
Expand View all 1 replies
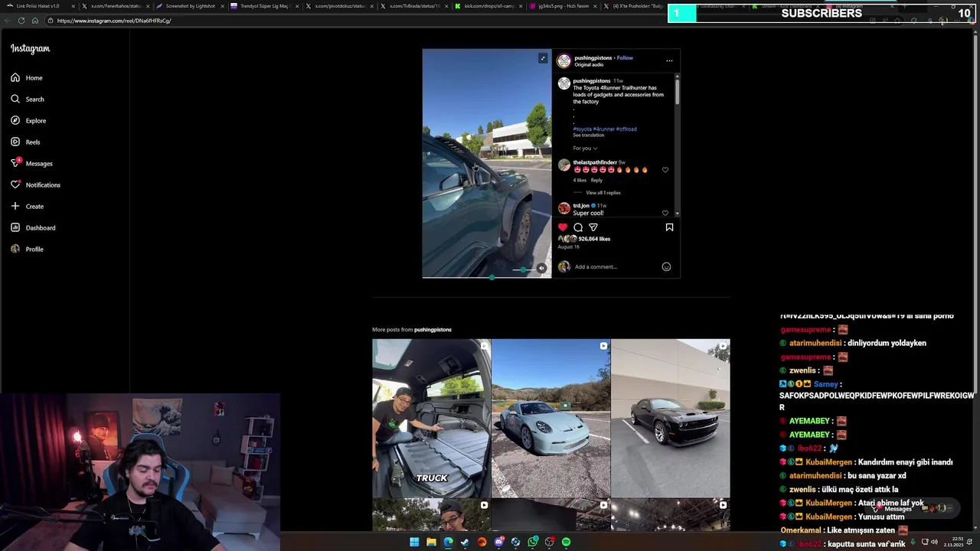[x=603, y=193]
